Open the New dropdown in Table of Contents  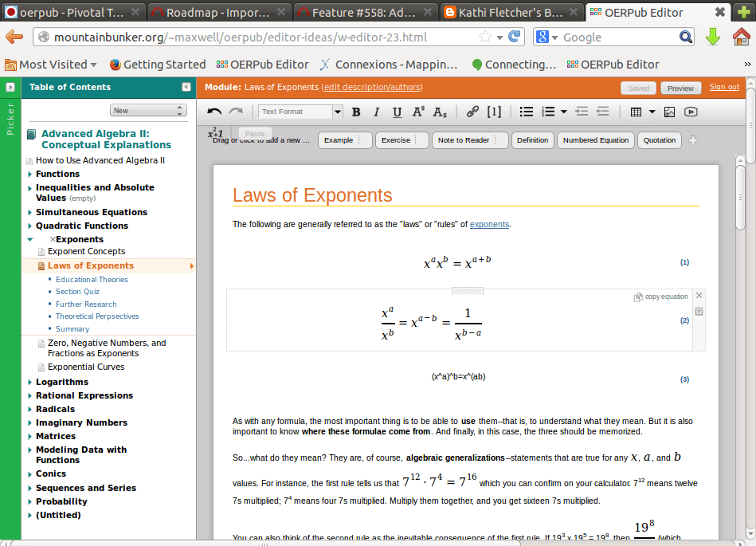tap(147, 111)
